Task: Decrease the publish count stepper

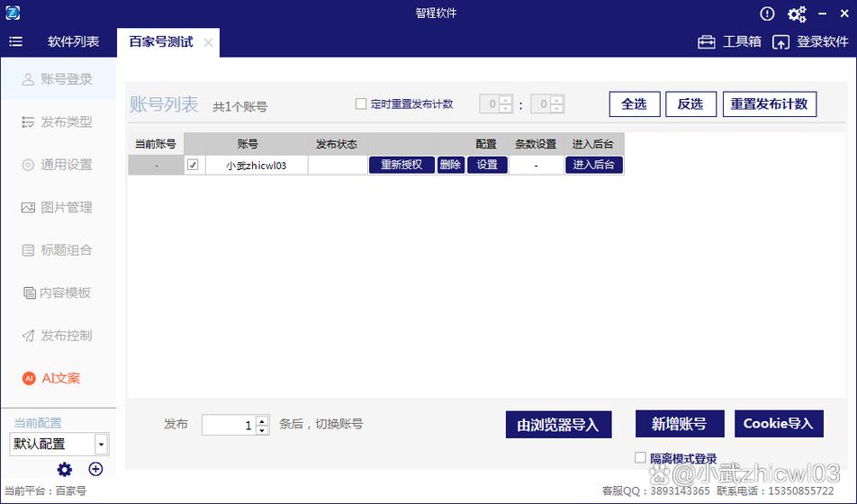Action: [x=262, y=429]
